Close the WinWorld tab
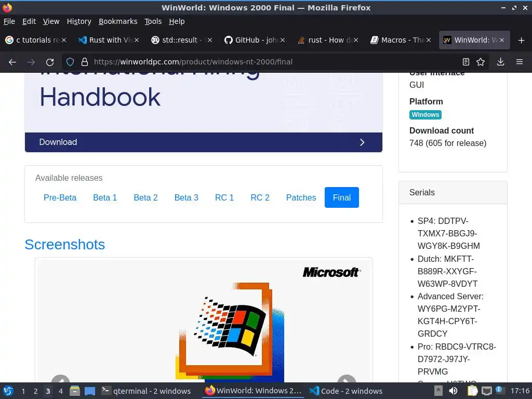Screen dimensions: 532x399 (502, 40)
